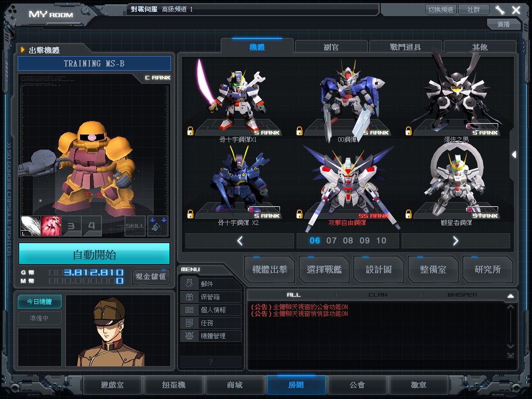
Task: Click the 保管箱 gift box icon
Action: [189, 297]
